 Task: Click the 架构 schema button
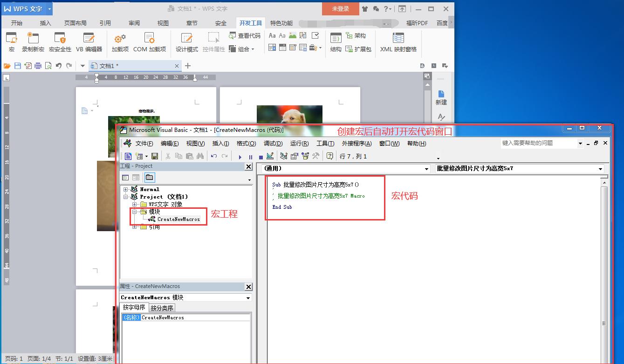click(356, 35)
